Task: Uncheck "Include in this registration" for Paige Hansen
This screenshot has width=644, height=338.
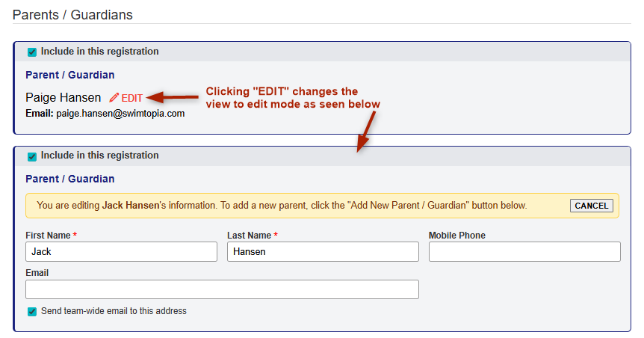Action: point(32,52)
